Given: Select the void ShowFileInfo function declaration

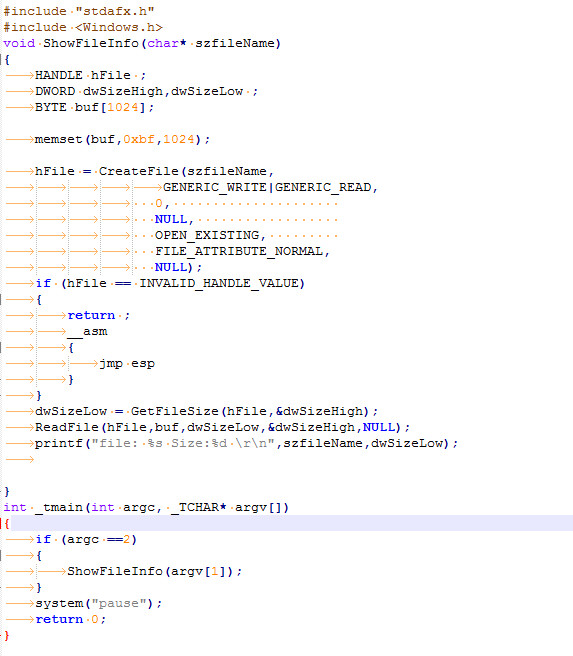Looking at the screenshot, I should [x=142, y=43].
